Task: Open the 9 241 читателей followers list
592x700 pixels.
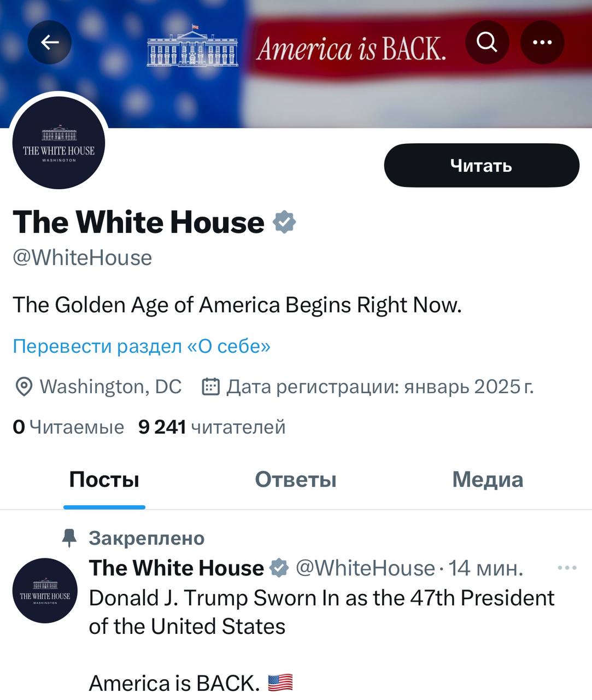Action: pos(212,427)
